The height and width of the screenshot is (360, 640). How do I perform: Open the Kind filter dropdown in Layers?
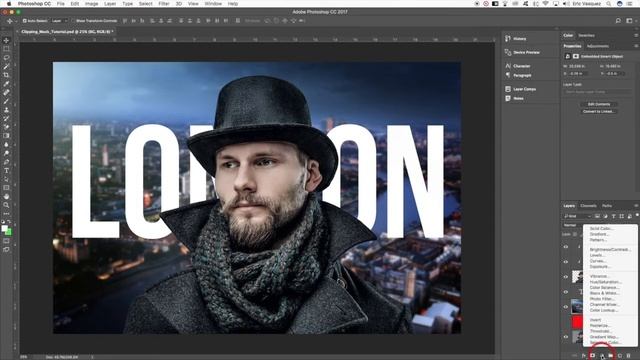[577, 216]
